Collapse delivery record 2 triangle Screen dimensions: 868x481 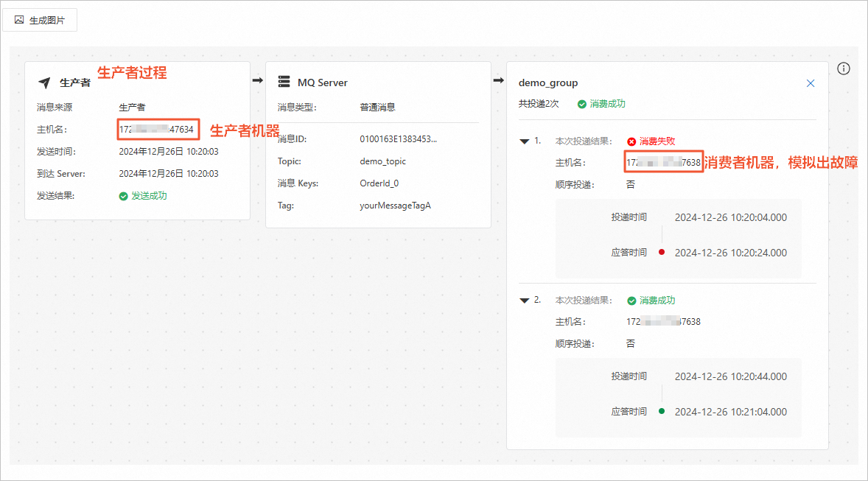coord(524,301)
